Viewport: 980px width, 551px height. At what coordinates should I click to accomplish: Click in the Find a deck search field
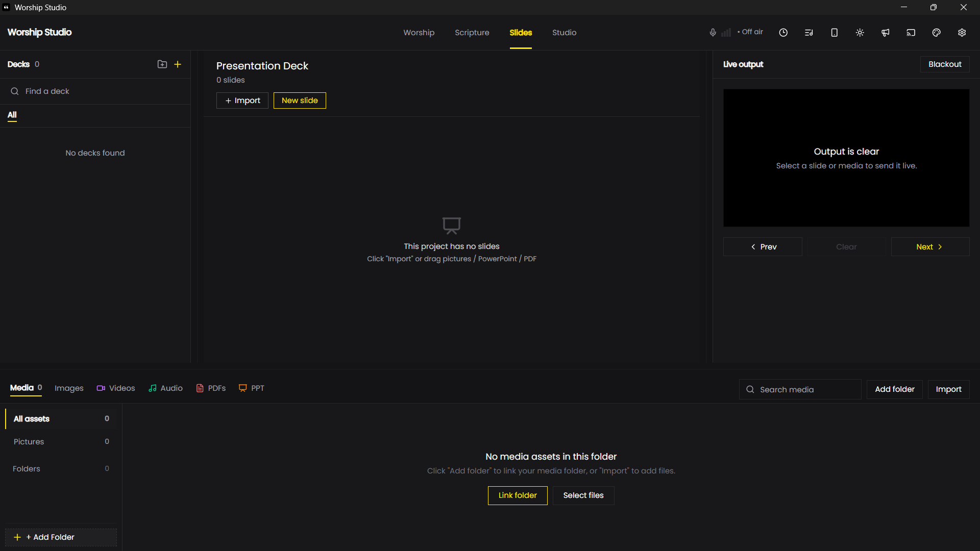tap(95, 91)
